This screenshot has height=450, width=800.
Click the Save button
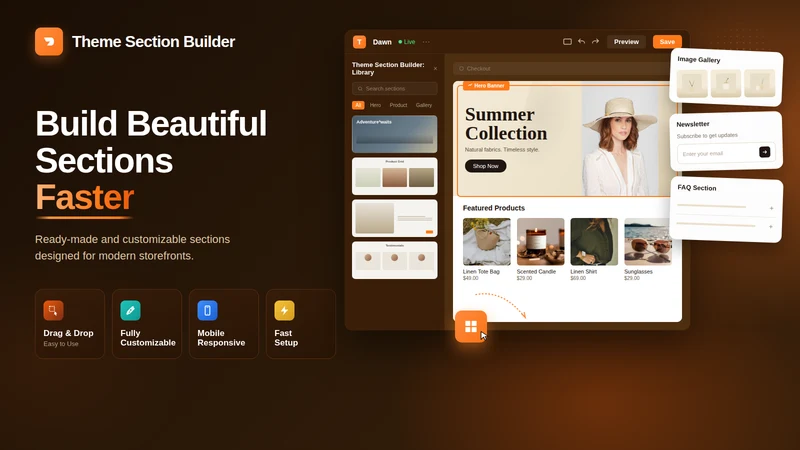tap(667, 42)
